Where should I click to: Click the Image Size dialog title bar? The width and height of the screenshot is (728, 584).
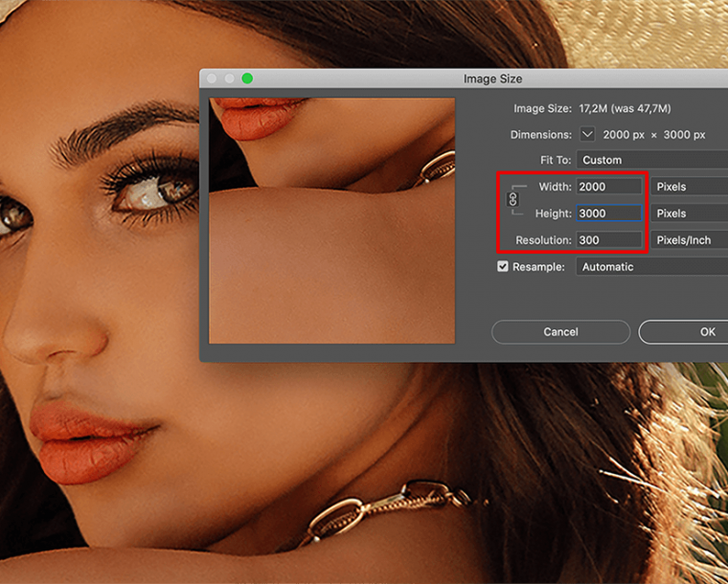464,79
